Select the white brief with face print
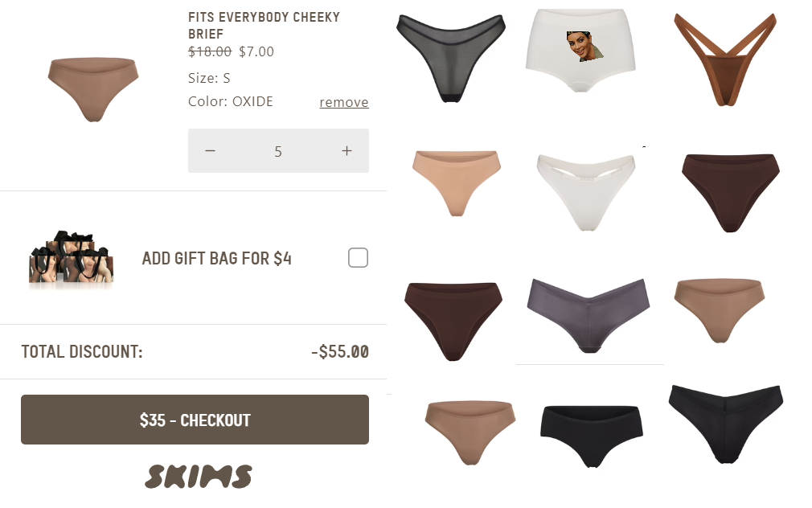The width and height of the screenshot is (812, 508). click(580, 50)
